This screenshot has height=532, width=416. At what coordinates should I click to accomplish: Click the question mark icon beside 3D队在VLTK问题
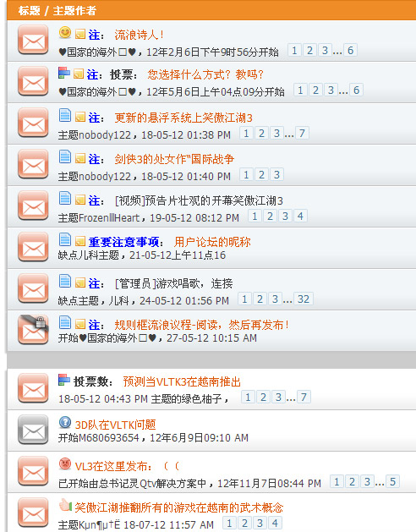[65, 422]
